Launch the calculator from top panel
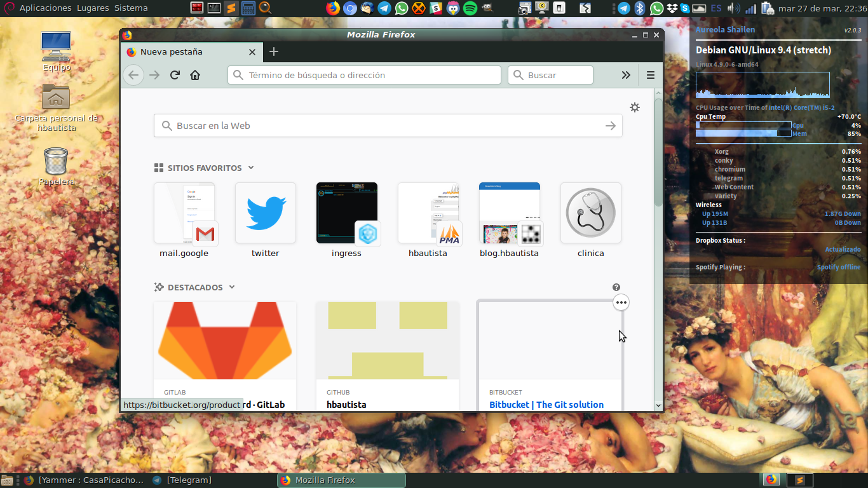This screenshot has height=488, width=868. [248, 8]
